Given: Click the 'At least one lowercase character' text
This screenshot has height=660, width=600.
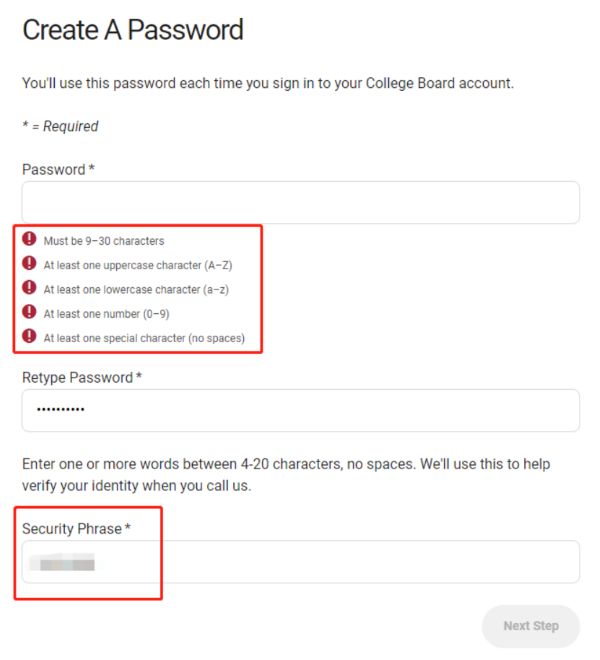Looking at the screenshot, I should (x=137, y=289).
